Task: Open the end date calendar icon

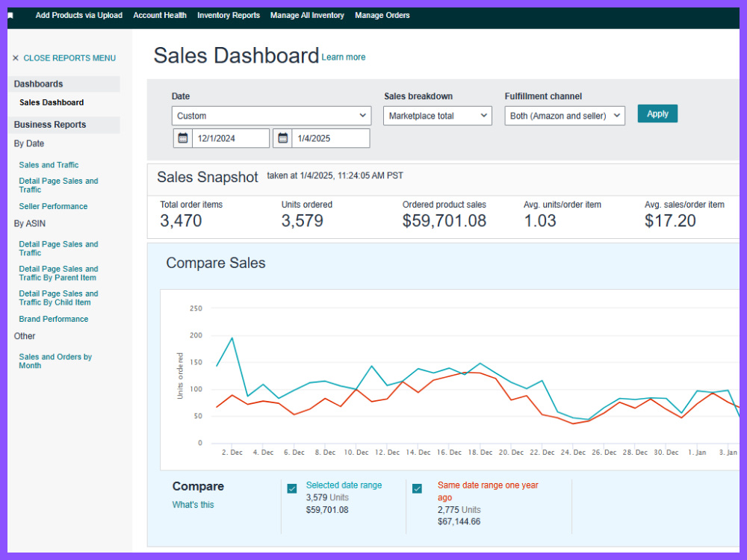Action: [282, 138]
